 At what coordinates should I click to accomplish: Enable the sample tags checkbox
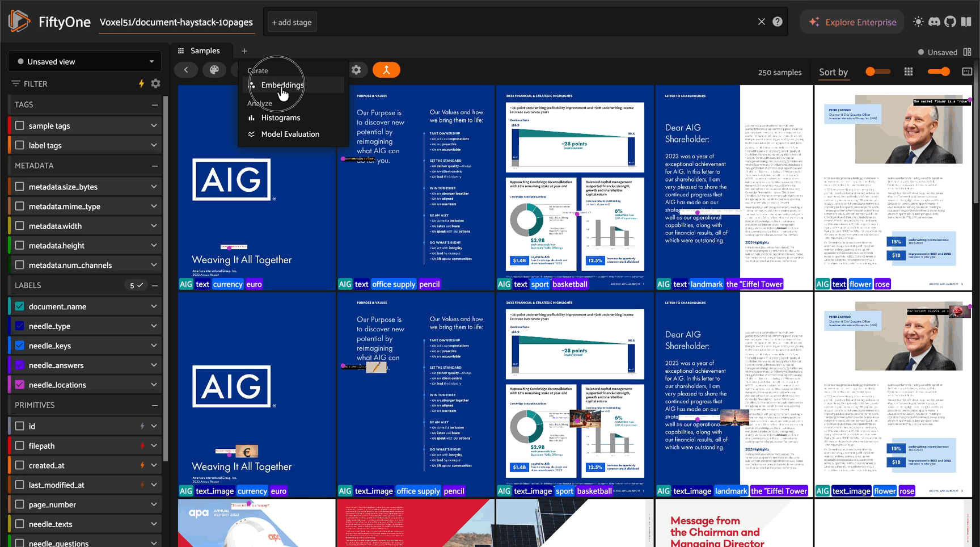point(20,125)
